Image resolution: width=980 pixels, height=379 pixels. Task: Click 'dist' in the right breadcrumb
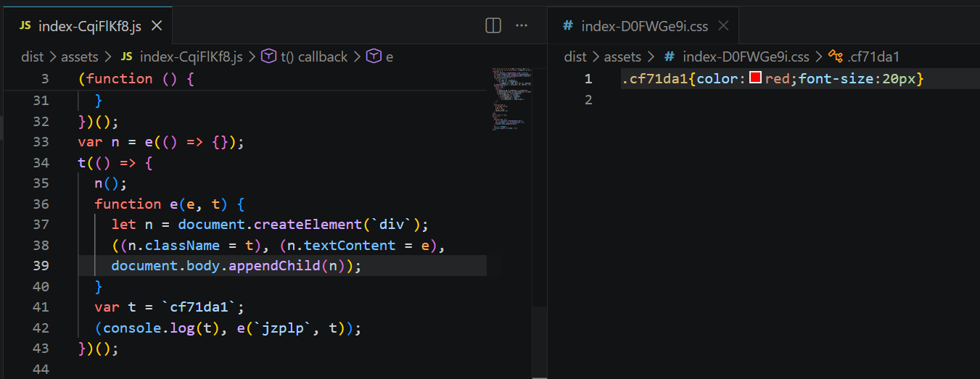(575, 57)
